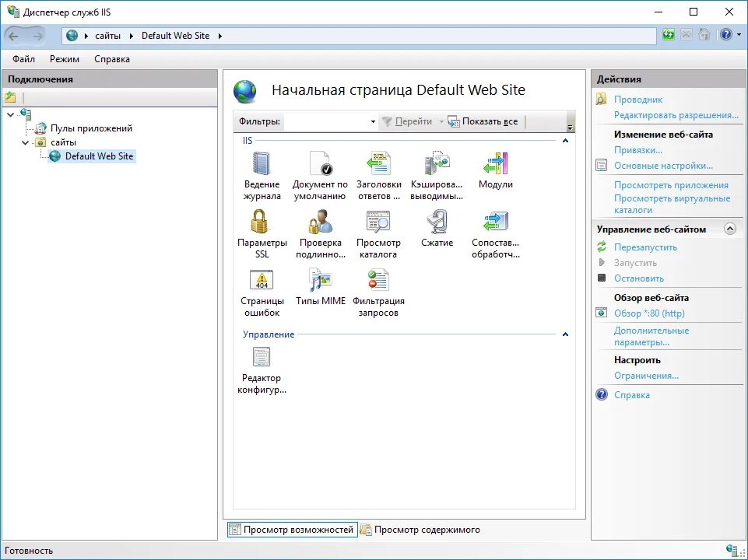
Task: Click Просмотреть виртуальные каталоги link
Action: point(672,204)
